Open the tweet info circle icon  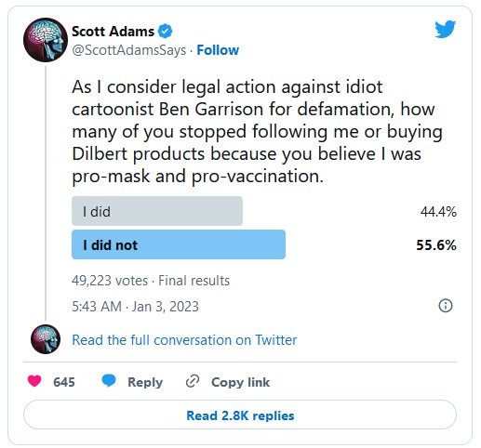tap(446, 306)
